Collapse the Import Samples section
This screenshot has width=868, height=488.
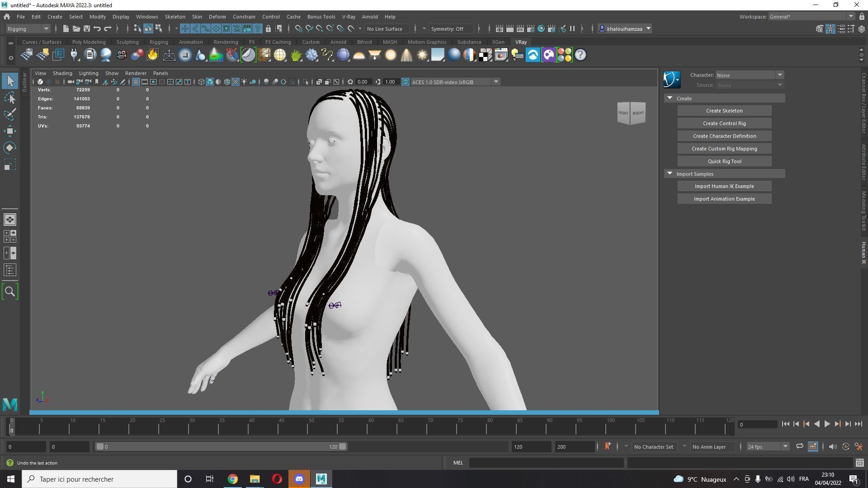[x=670, y=174]
